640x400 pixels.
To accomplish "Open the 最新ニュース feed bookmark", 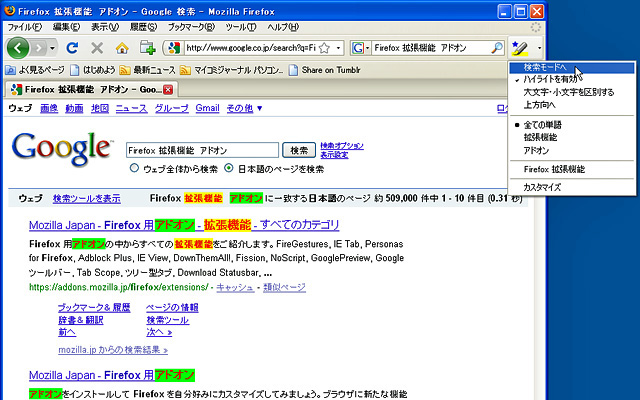I will coord(147,70).
